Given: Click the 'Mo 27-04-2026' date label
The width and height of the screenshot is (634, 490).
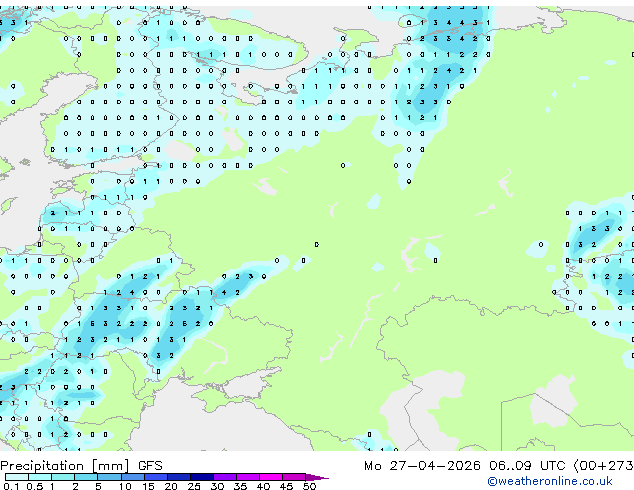Looking at the screenshot, I should 422,466.
